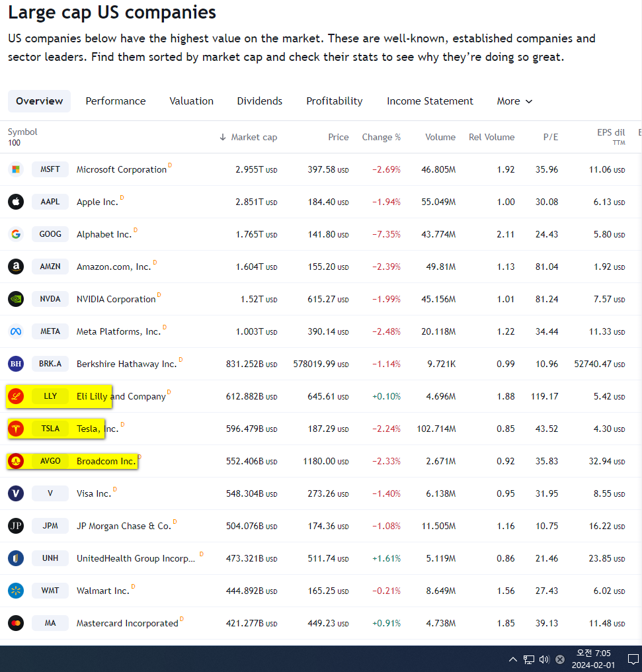Viewport: 642px width, 672px height.
Task: Click the NVDA ticker badge
Action: coord(50,299)
